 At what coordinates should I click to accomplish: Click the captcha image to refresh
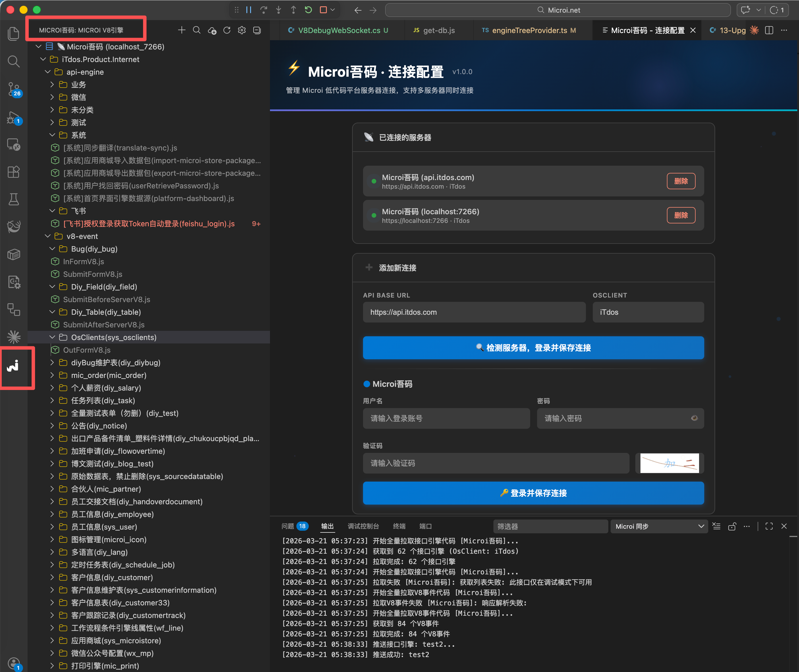pos(669,463)
